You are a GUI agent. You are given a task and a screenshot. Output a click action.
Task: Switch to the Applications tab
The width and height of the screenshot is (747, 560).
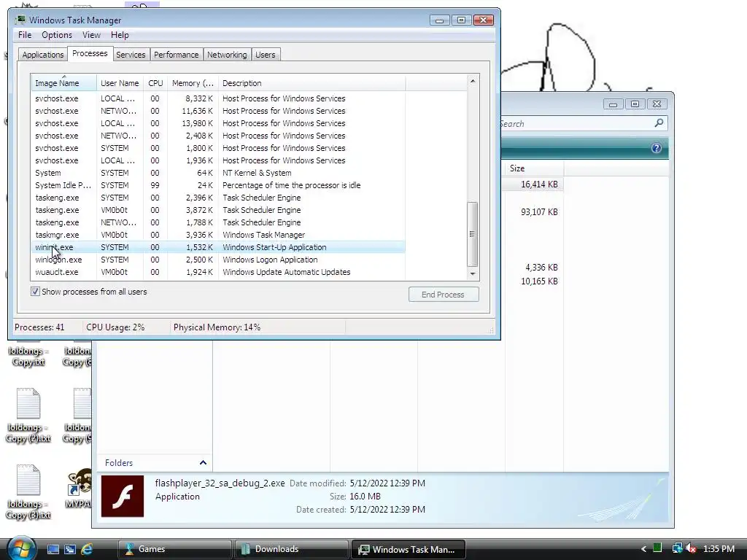[43, 54]
